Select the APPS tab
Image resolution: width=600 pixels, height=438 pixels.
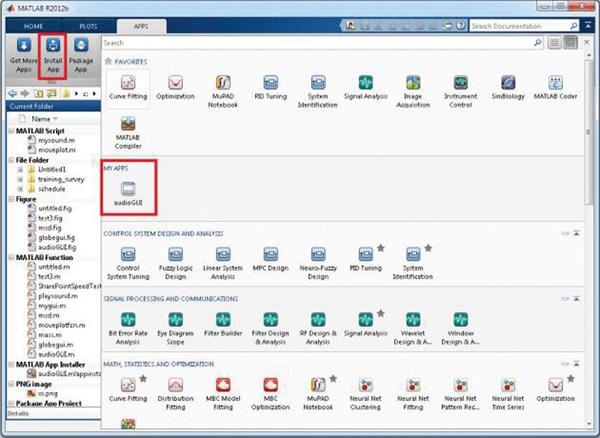[141, 26]
